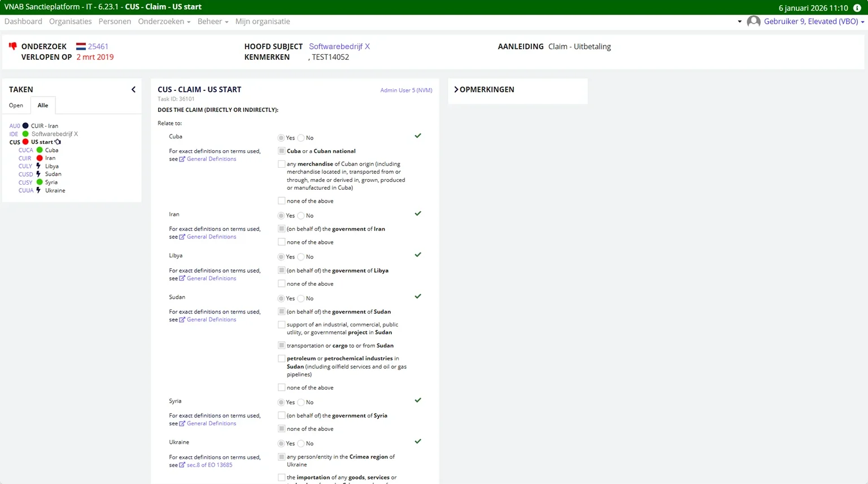This screenshot has width=868, height=484.
Task: Open the sec.8 of EO 13685 link
Action: [209, 465]
